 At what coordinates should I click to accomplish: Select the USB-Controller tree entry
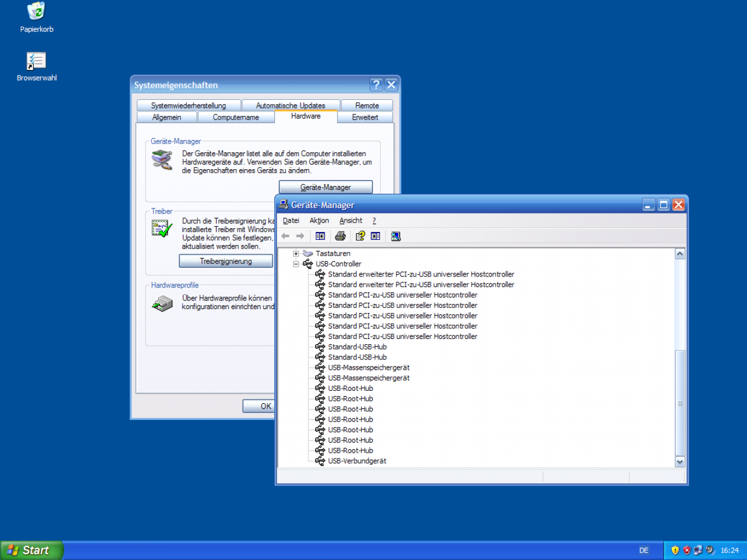tap(338, 264)
